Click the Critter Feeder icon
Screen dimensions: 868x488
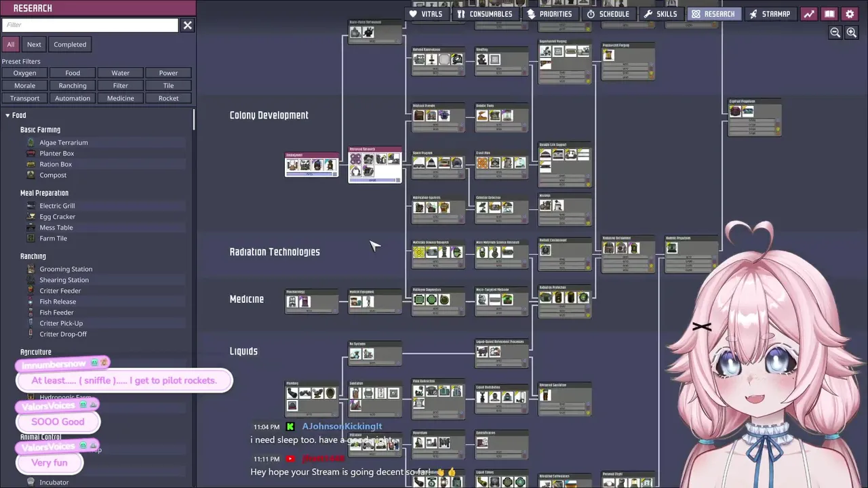[x=31, y=291]
